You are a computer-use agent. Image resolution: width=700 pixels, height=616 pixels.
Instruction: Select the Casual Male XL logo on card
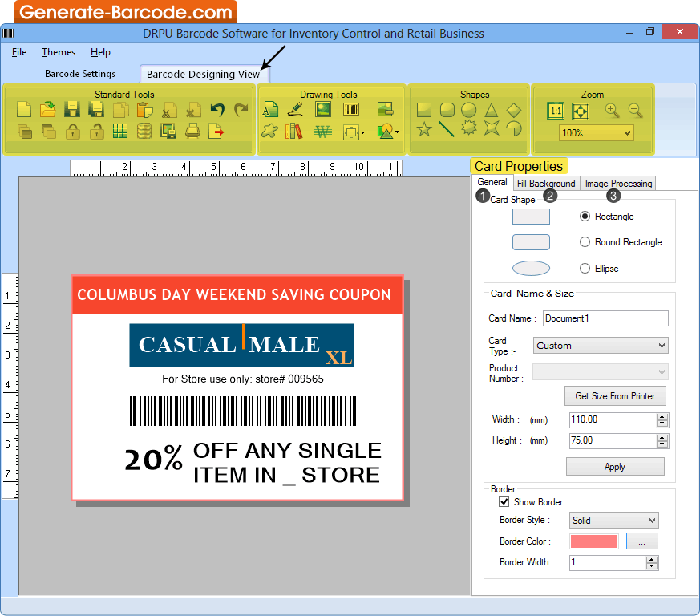[241, 346]
